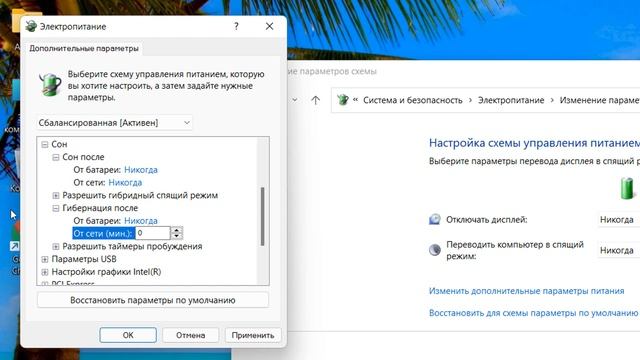This screenshot has width=640, height=360.
Task: Click Никогда next to От батареи under Гибернация после
Action: [x=141, y=221]
